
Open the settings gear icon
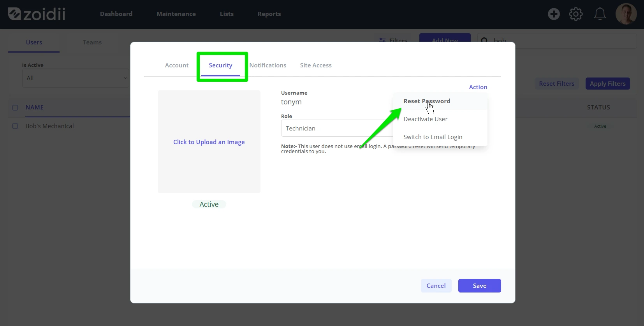pyautogui.click(x=576, y=14)
